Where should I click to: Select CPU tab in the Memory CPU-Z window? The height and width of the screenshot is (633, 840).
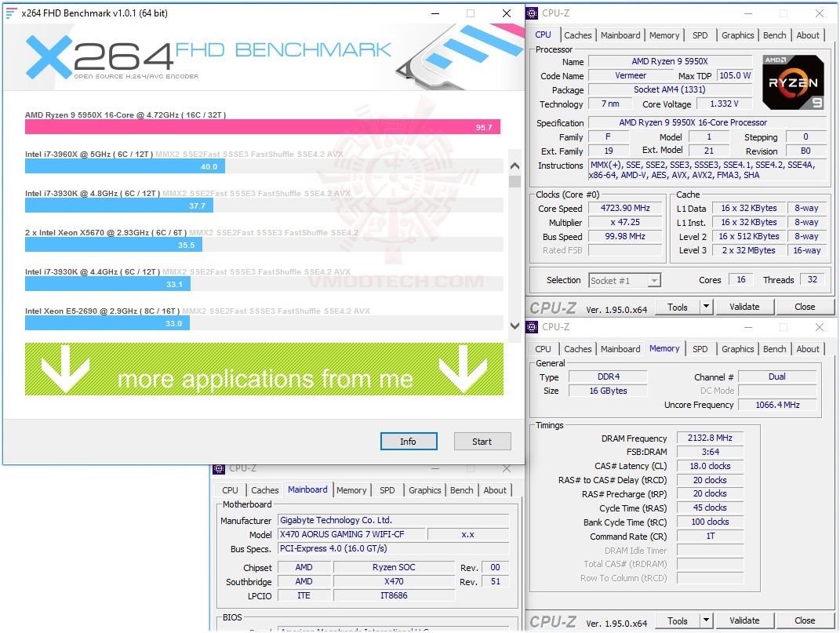543,349
